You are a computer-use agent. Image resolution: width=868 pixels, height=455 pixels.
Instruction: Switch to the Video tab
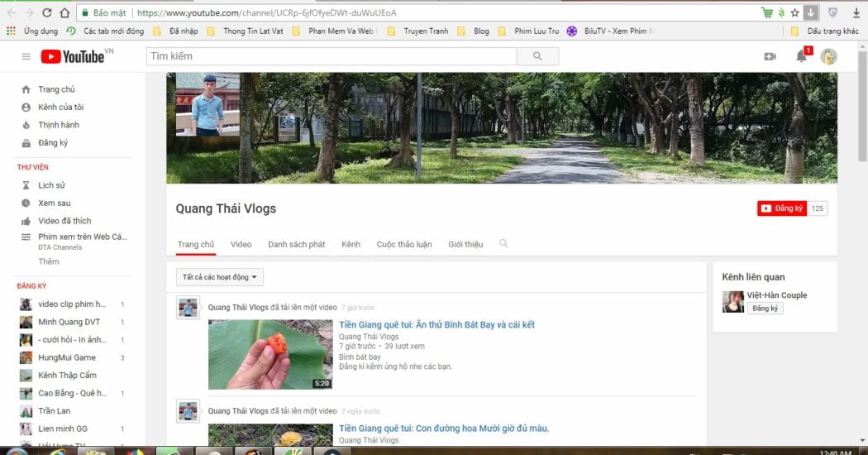click(x=241, y=244)
